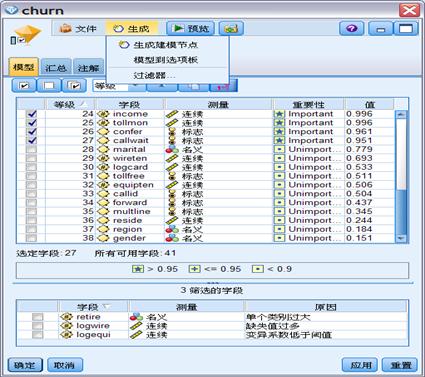Uncheck the income row checkbox

click(x=32, y=114)
